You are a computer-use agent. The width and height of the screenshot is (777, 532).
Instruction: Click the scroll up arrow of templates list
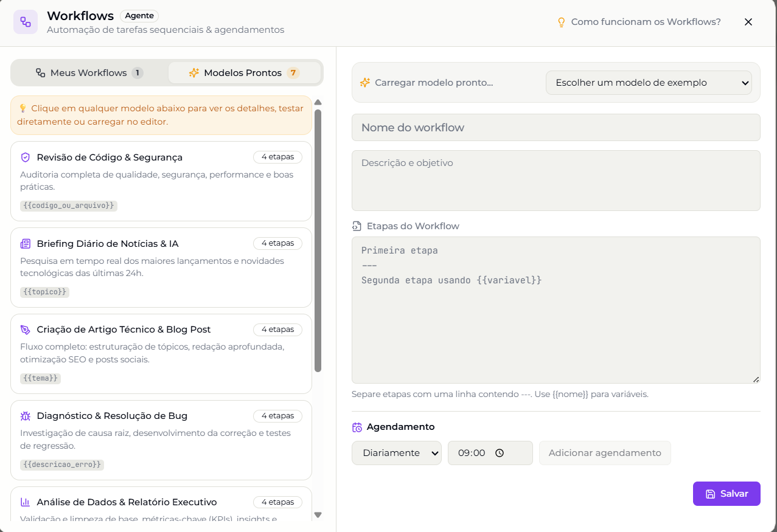pyautogui.click(x=318, y=102)
